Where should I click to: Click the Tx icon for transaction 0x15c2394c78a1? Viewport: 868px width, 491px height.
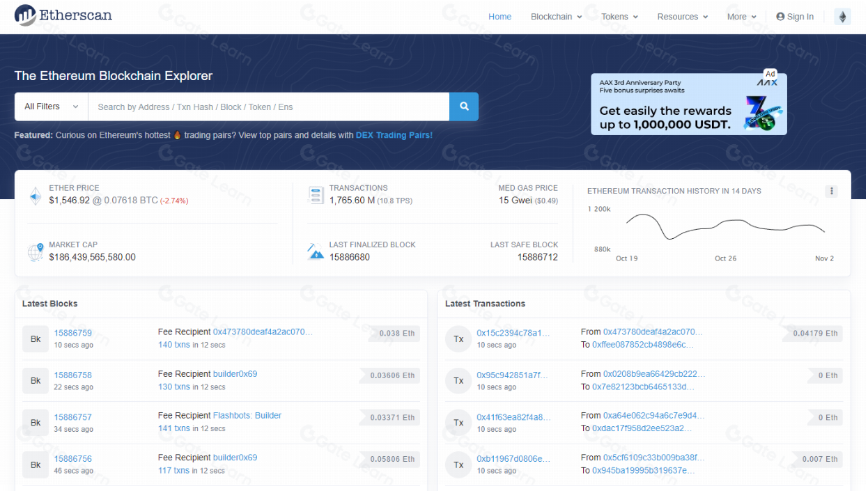pyautogui.click(x=458, y=338)
